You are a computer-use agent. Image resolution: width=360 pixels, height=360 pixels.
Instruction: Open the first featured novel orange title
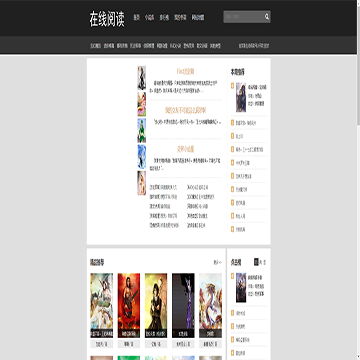[x=185, y=71]
